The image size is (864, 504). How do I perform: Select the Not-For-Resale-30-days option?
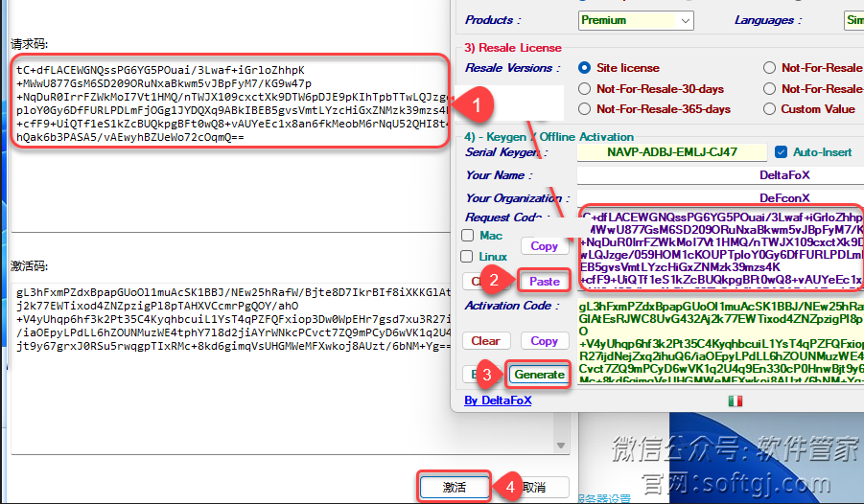pyautogui.click(x=585, y=89)
